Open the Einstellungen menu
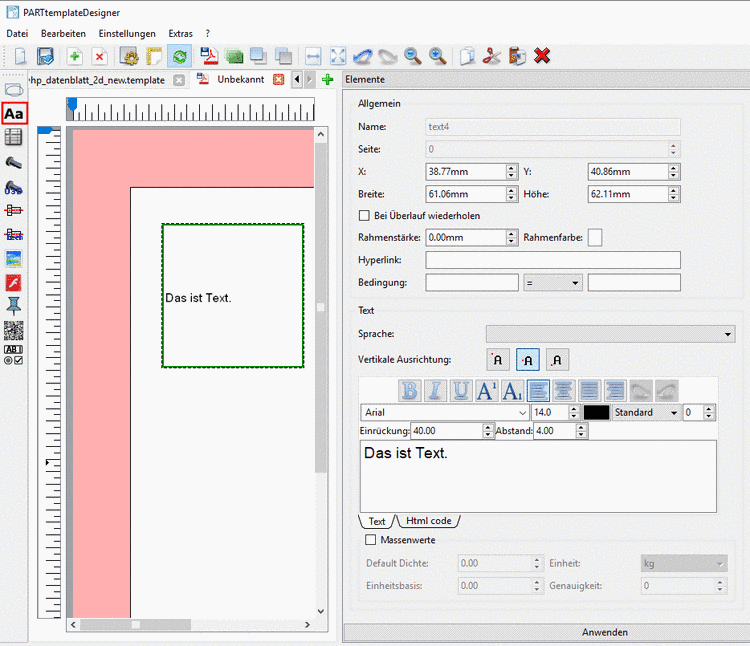 point(127,33)
